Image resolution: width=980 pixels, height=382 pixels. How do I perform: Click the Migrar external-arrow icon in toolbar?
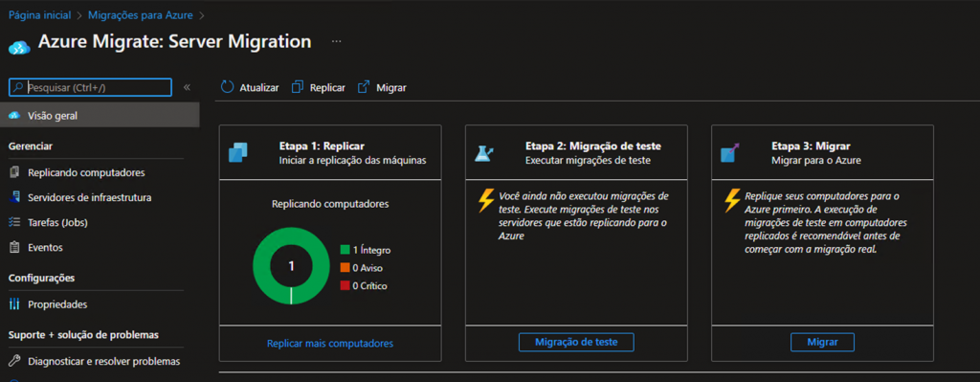pos(363,87)
